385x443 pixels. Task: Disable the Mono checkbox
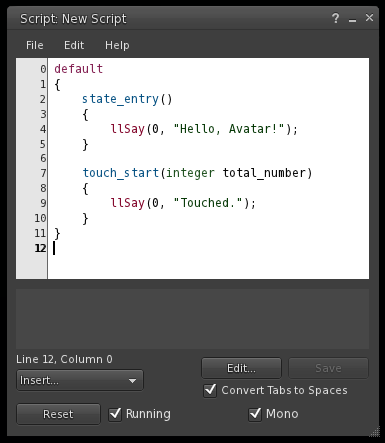pyautogui.click(x=255, y=414)
